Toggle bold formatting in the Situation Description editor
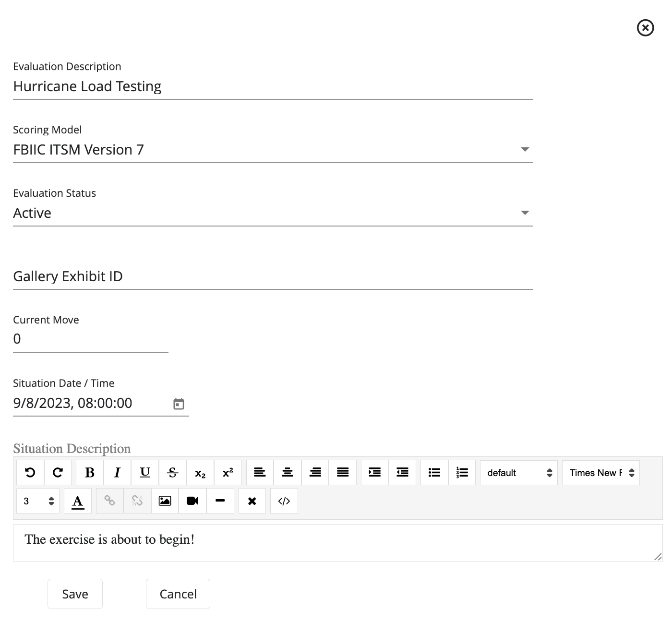Image resolution: width=672 pixels, height=621 pixels. pos(89,472)
